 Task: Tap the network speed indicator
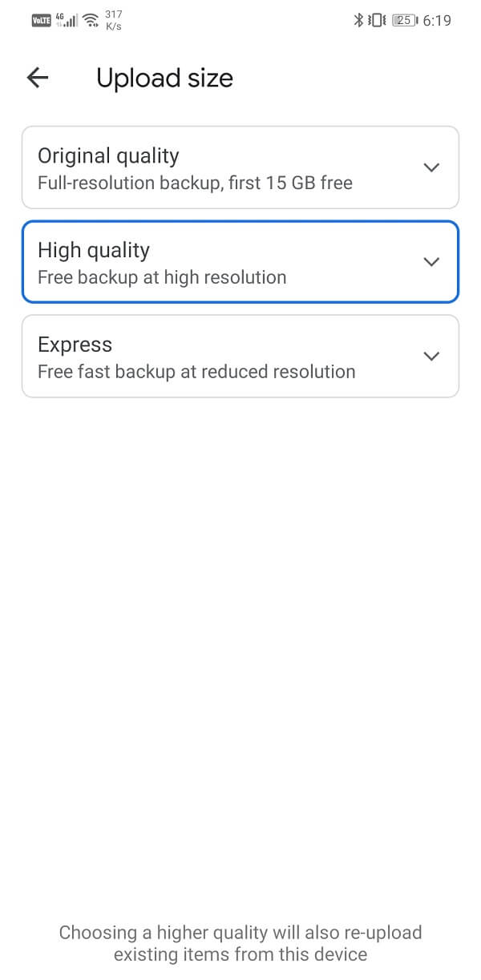(114, 21)
